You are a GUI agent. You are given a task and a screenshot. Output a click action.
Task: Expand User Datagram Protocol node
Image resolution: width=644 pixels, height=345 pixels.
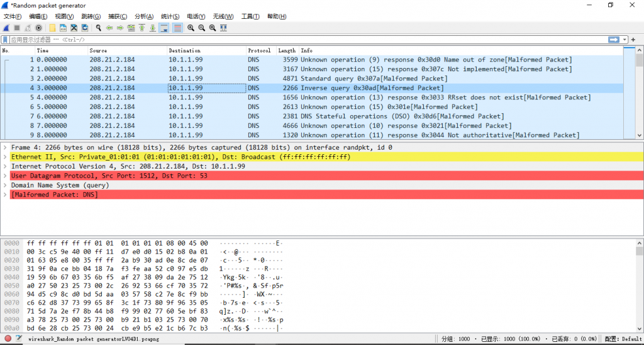pyautogui.click(x=4, y=176)
